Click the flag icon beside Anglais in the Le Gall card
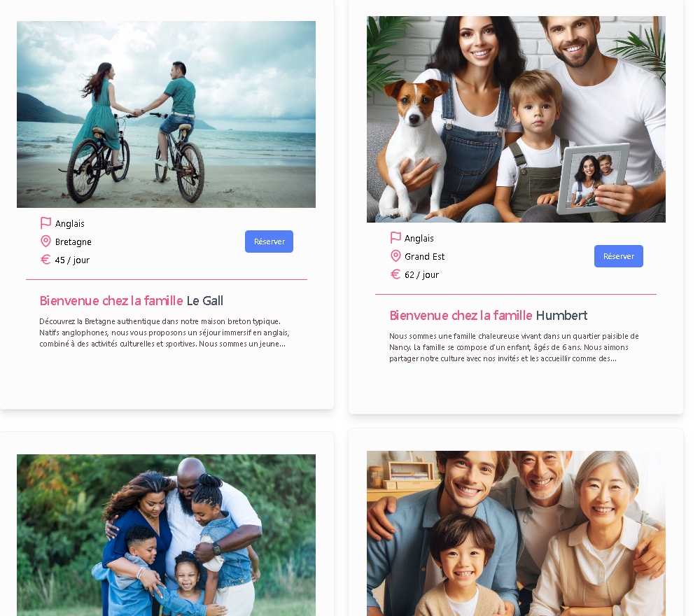 coord(45,223)
